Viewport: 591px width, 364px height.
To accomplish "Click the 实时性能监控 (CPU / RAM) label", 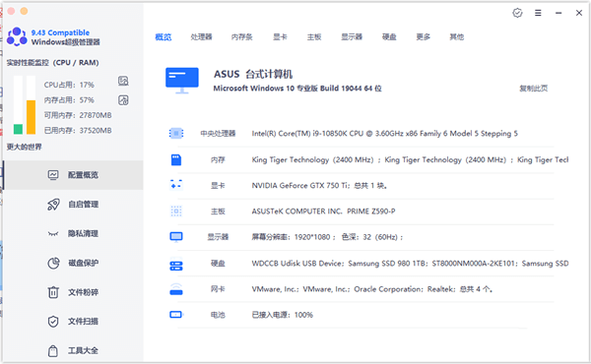I will tap(53, 63).
